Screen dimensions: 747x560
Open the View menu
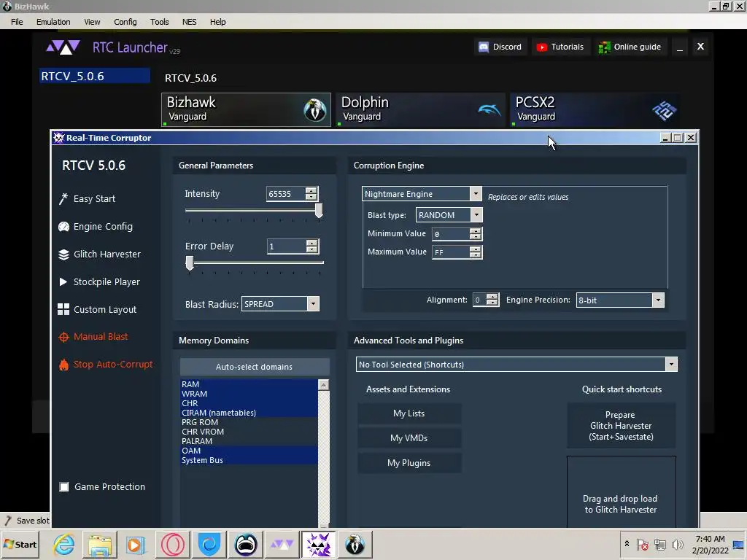point(92,22)
